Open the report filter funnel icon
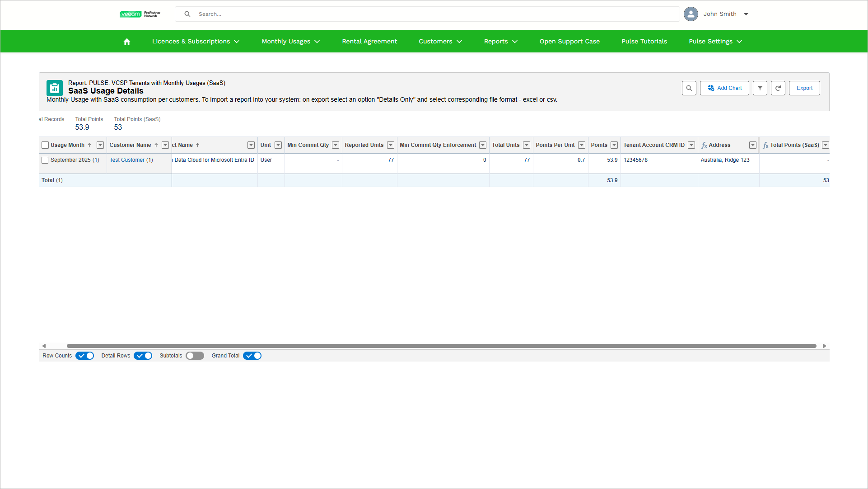The height and width of the screenshot is (489, 868). coord(760,88)
